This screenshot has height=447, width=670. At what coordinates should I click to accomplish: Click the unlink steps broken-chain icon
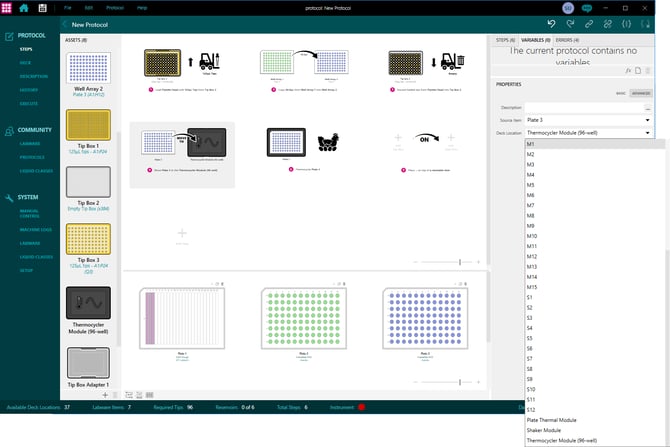608,24
